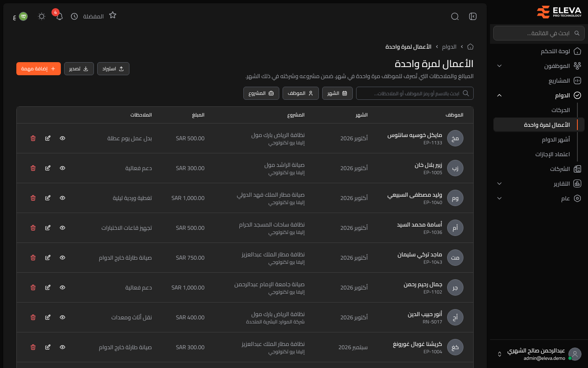This screenshot has height=368, width=588.
Task: Delete the وليد مصطفى السبيعي task
Action: tap(33, 198)
